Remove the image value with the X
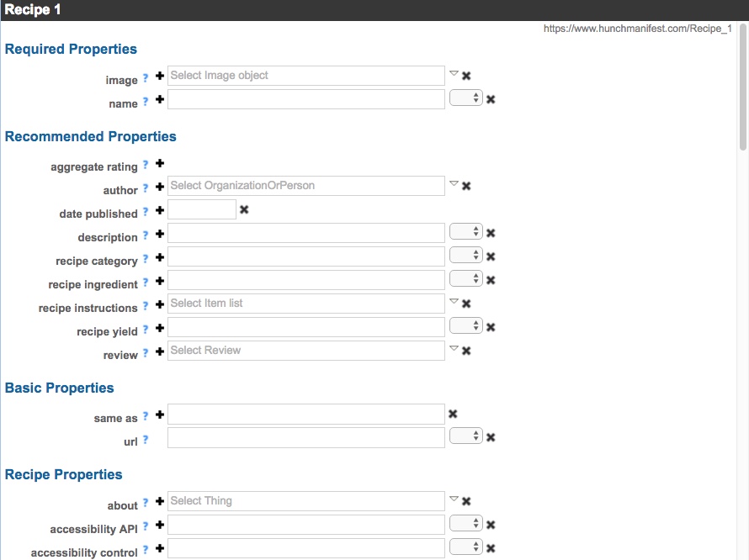This screenshot has height=560, width=749. [466, 76]
